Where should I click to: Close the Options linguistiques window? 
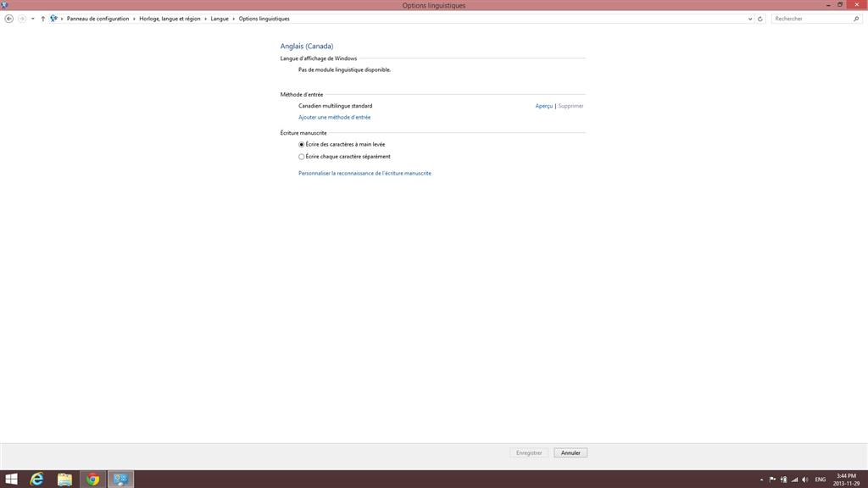pyautogui.click(x=857, y=4)
